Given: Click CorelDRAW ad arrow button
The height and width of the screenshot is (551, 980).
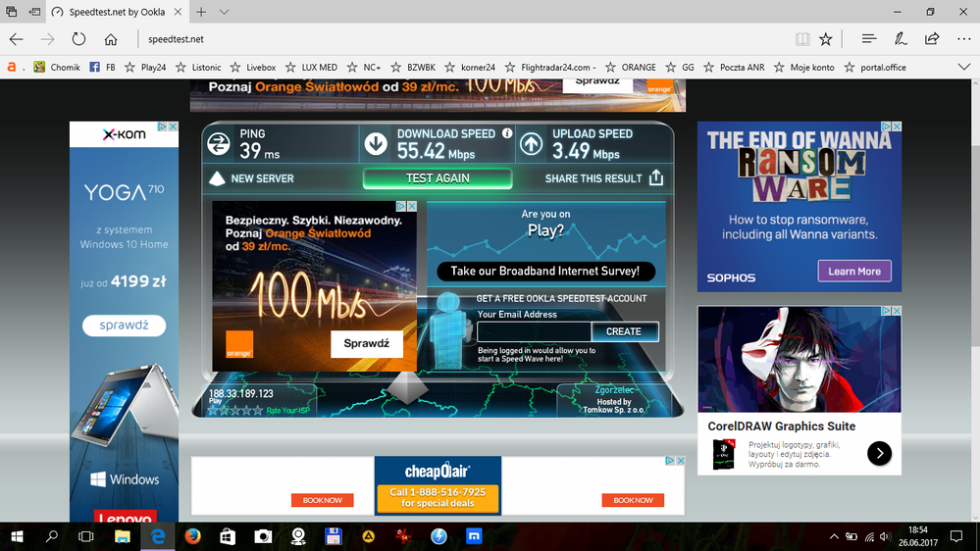Looking at the screenshot, I should click(x=879, y=454).
